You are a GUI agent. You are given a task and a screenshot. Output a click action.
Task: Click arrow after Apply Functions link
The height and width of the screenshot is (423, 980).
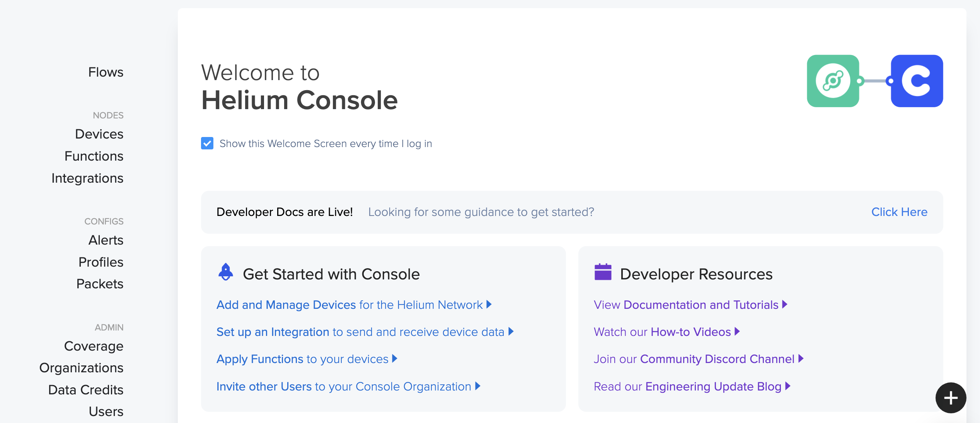pyautogui.click(x=394, y=358)
